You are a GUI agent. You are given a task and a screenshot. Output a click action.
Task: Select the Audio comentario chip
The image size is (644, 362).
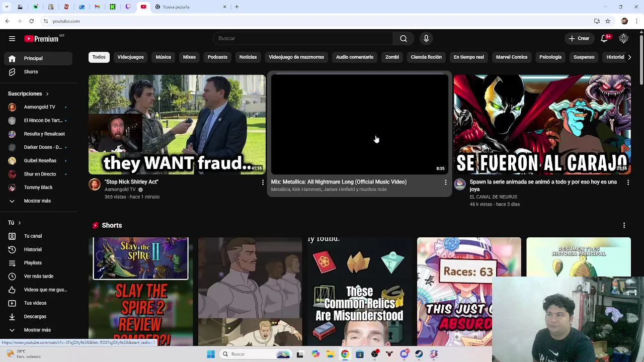(355, 57)
